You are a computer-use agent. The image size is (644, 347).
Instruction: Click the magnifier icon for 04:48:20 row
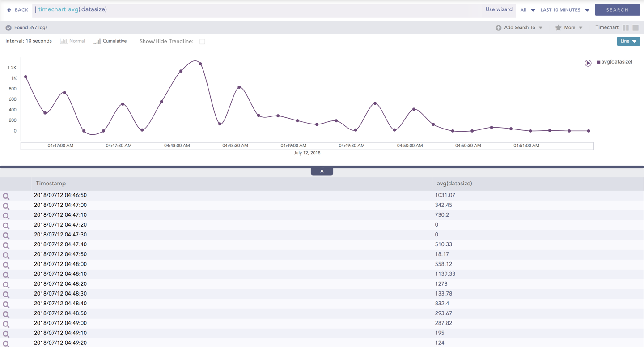click(x=6, y=285)
